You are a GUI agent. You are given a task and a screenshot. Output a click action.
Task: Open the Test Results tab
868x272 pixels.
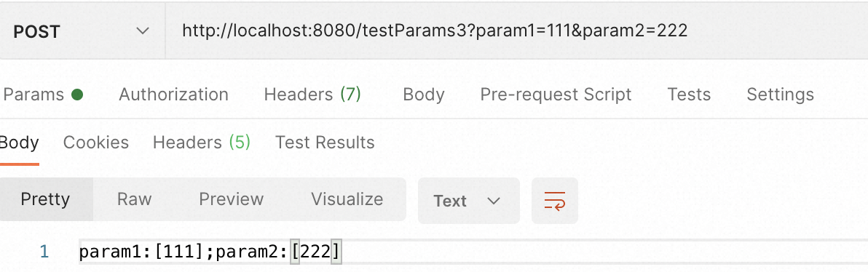[324, 143]
